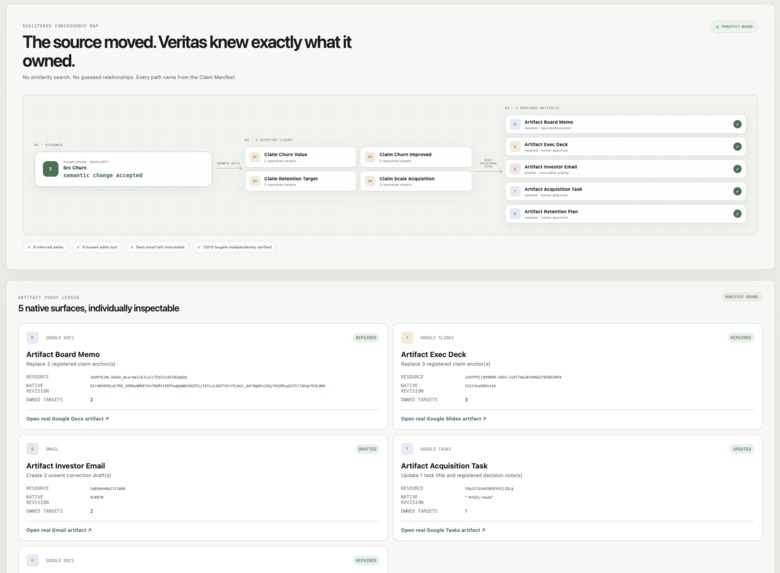Click 'Artifact Retention Plan' title in the map
Viewport: 780px width, 573px height.
tap(551, 211)
